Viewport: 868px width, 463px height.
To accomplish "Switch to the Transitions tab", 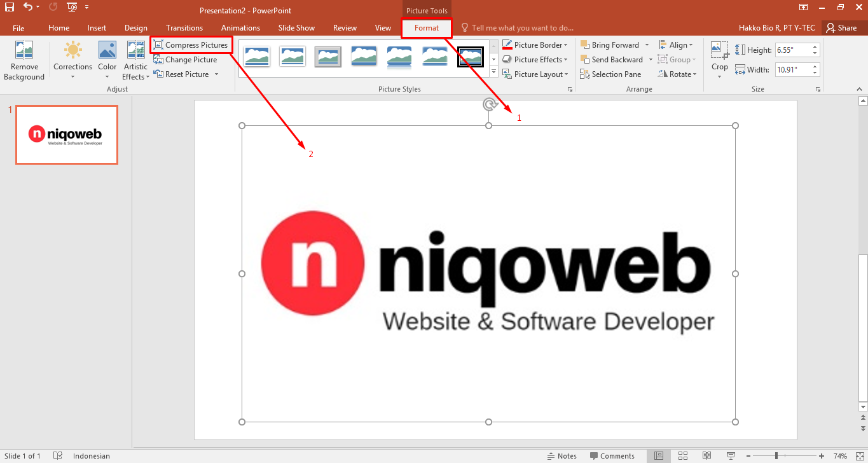I will tap(184, 28).
